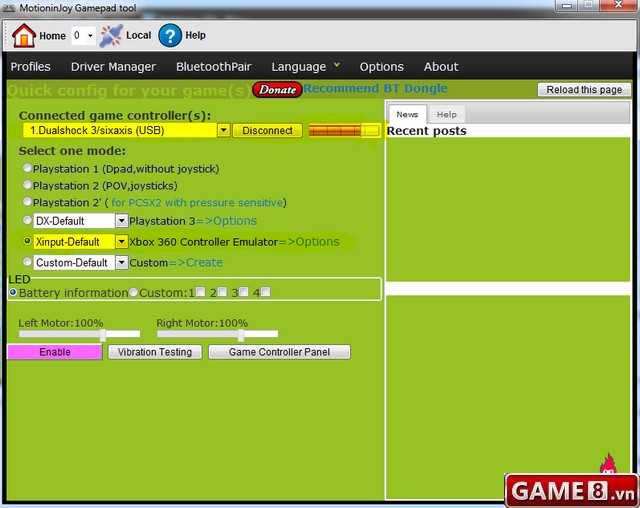Open the BluetoothPair menu

coord(213,67)
